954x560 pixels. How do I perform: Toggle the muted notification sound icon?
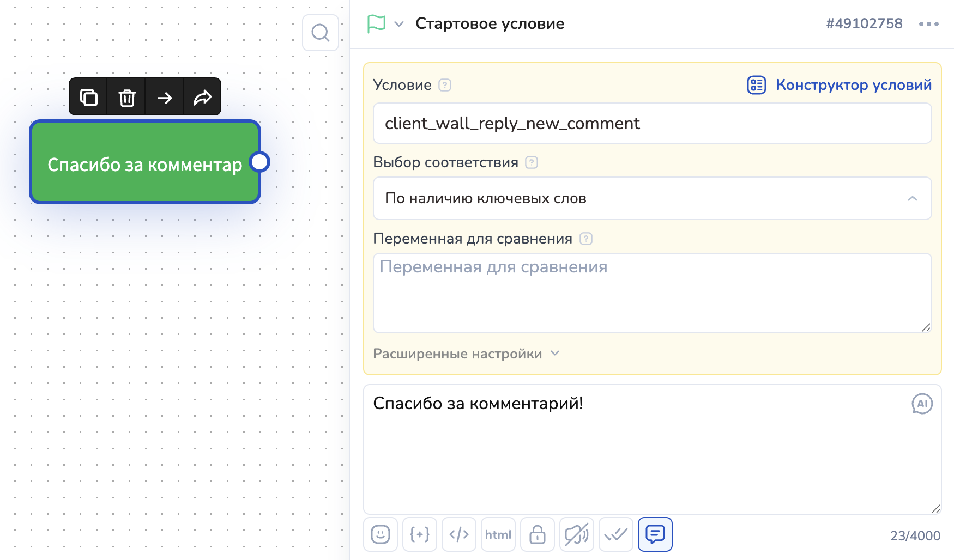tap(576, 534)
